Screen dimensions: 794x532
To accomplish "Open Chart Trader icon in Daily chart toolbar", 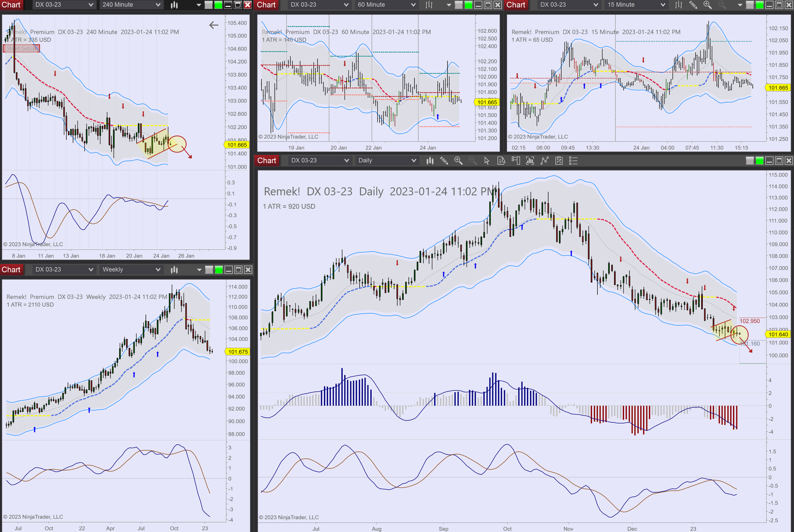I will click(x=516, y=161).
